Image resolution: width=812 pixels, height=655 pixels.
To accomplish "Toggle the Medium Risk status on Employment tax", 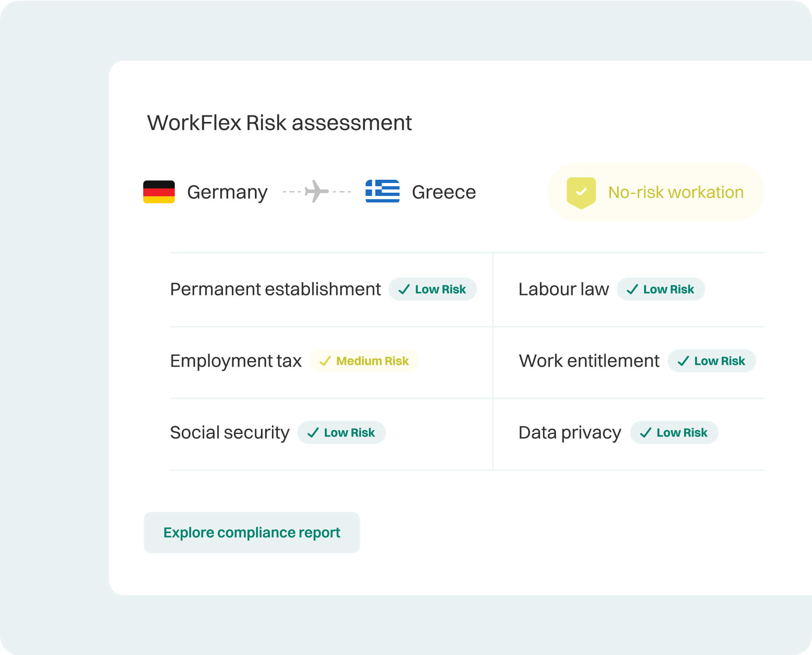I will (x=363, y=361).
